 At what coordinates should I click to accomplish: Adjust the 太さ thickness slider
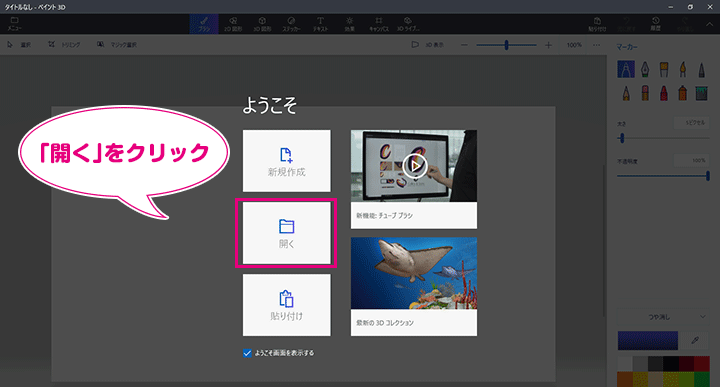coord(664,138)
